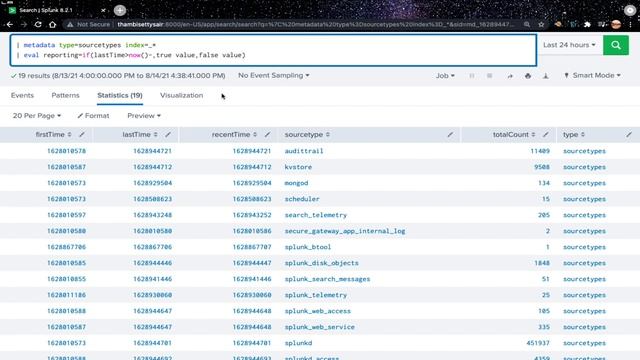Click totalCount value 11409
The image size is (640, 360).
pos(540,151)
